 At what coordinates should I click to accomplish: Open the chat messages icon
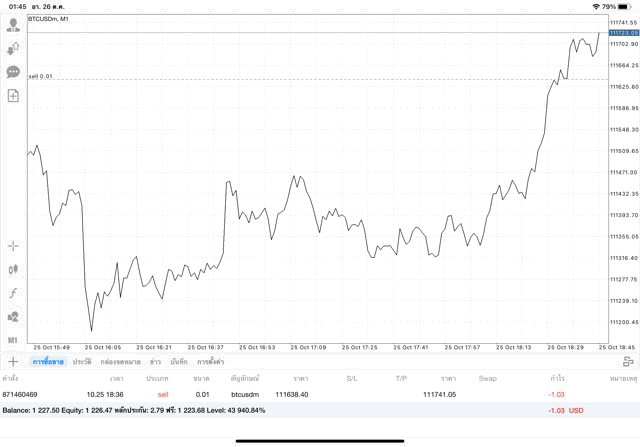coord(13,72)
